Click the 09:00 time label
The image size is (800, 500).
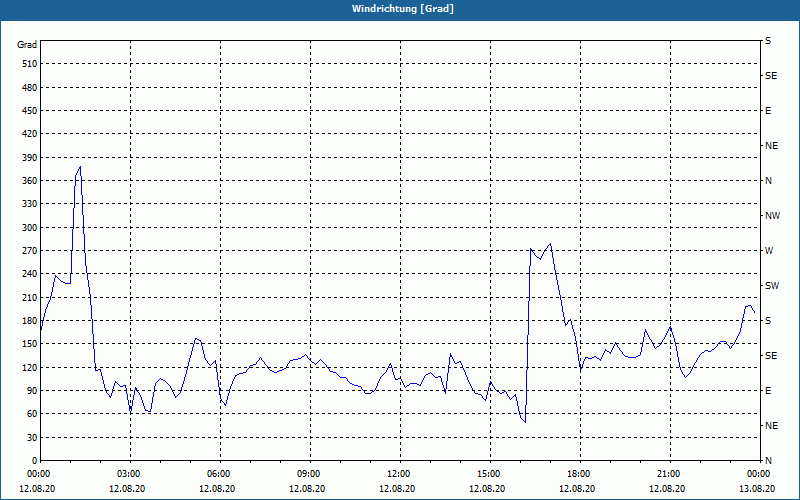click(310, 474)
